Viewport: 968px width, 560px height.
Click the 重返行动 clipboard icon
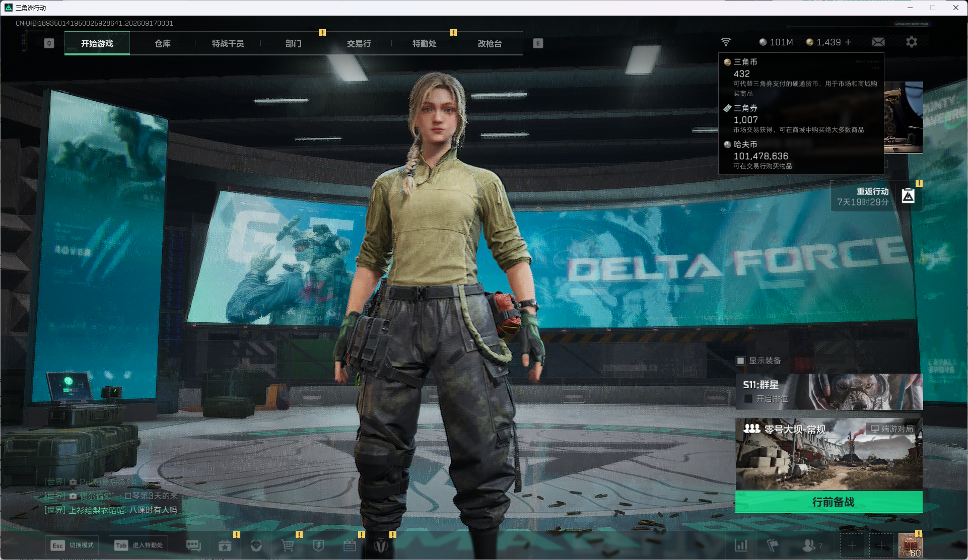(908, 195)
